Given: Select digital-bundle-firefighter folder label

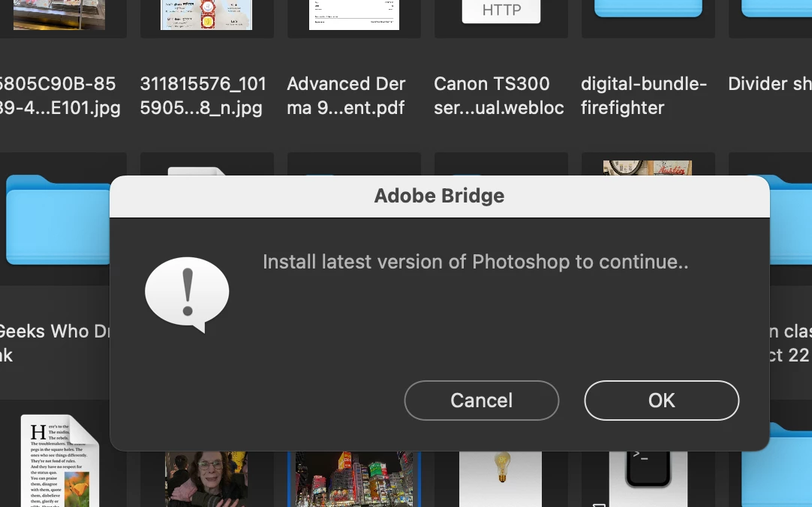Looking at the screenshot, I should 644,96.
